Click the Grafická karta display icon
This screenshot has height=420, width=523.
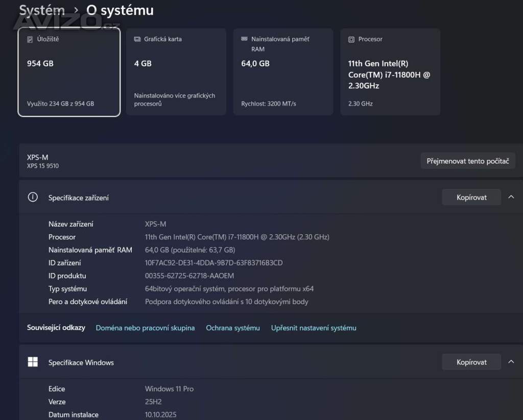pos(137,39)
